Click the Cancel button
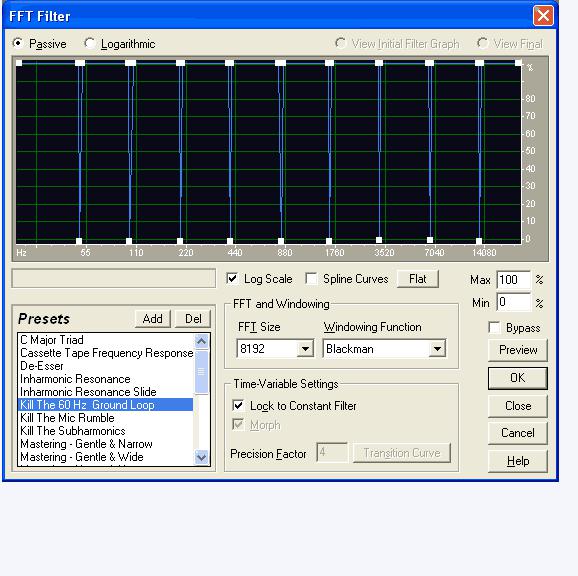578x576 pixels. (x=518, y=433)
